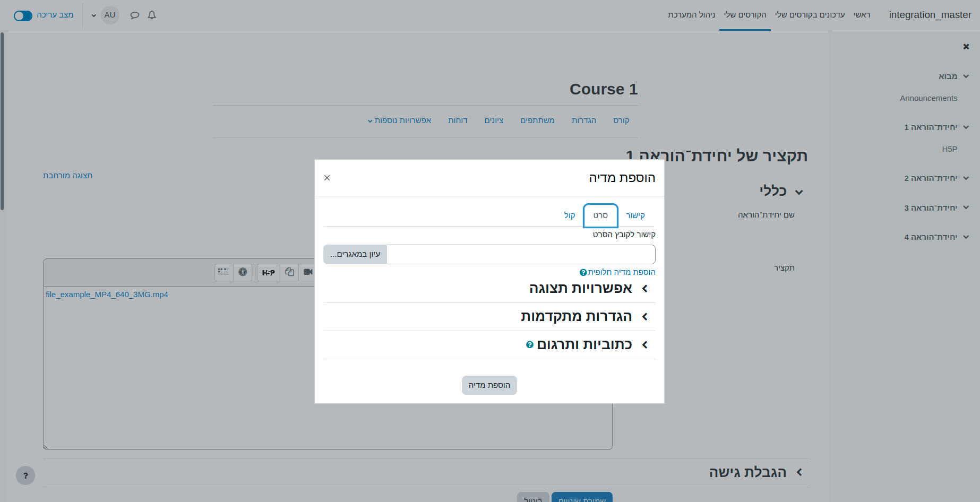This screenshot has height=502, width=980.
Task: Expand יחידת־הוראה 3 in course index
Action: pyautogui.click(x=966, y=207)
